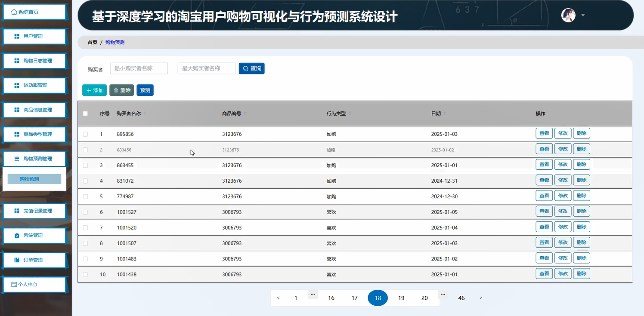Expand the 用户管理 sidebar menu
644x316 pixels.
coord(34,37)
